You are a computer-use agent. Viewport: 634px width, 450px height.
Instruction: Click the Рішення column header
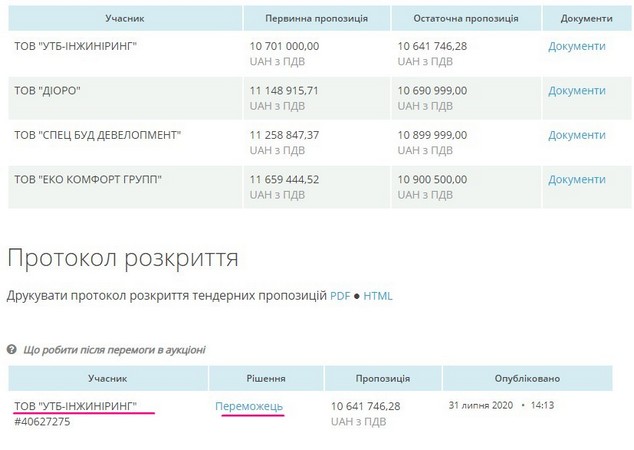[266, 379]
